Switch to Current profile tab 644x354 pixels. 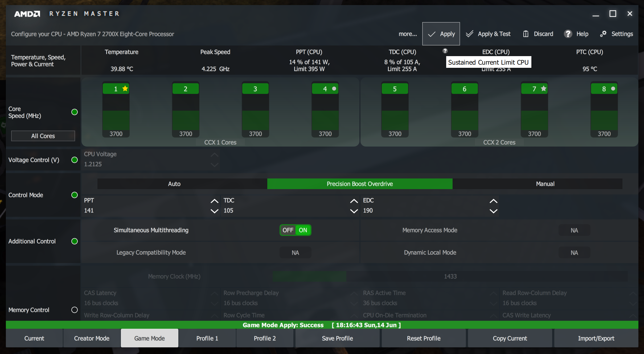coord(34,338)
